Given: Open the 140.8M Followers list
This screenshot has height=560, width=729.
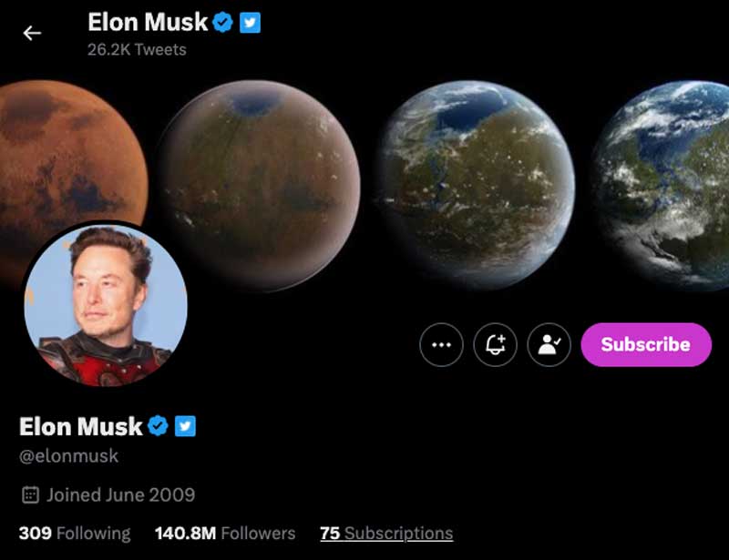Looking at the screenshot, I should click(225, 533).
